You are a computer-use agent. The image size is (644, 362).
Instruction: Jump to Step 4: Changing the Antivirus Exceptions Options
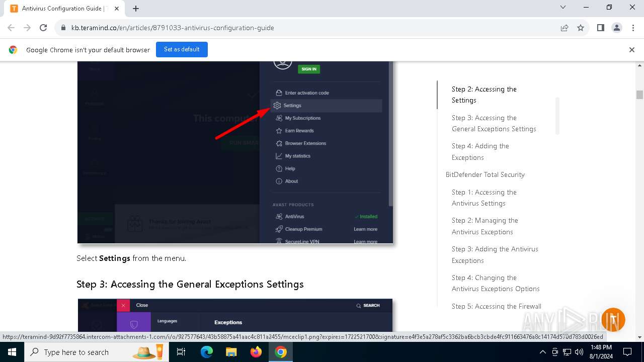pos(496,283)
